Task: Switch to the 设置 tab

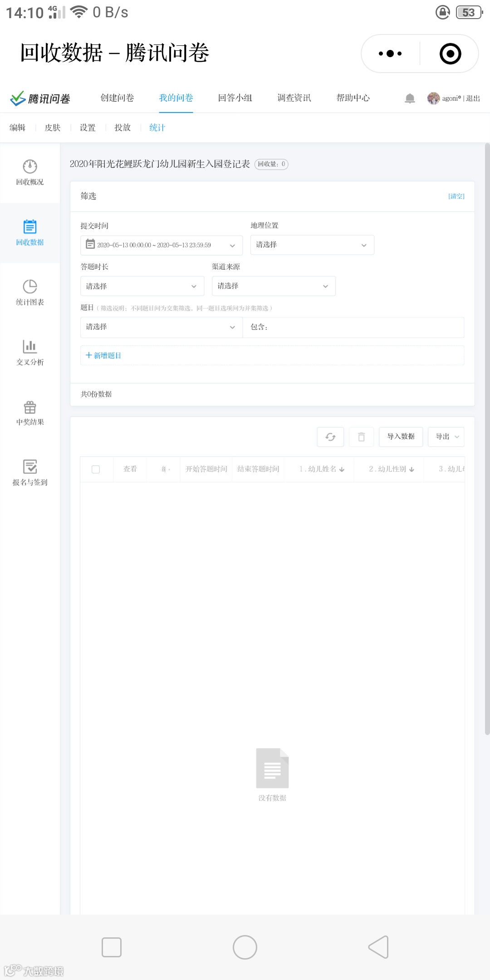Action: pos(88,127)
